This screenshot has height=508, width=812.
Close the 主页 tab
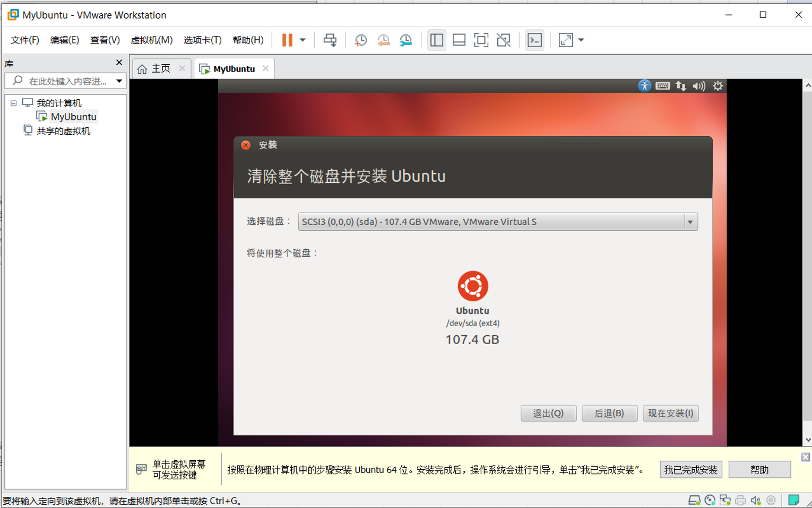182,68
